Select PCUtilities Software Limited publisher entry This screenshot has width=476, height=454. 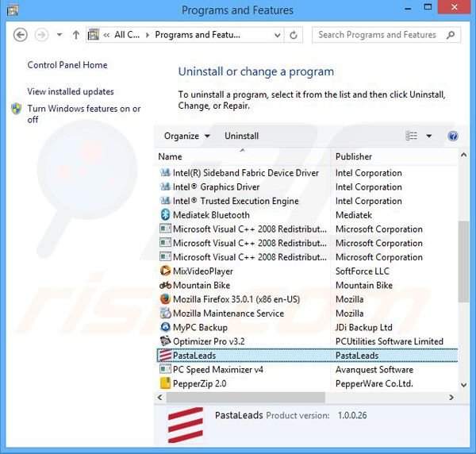(390, 341)
